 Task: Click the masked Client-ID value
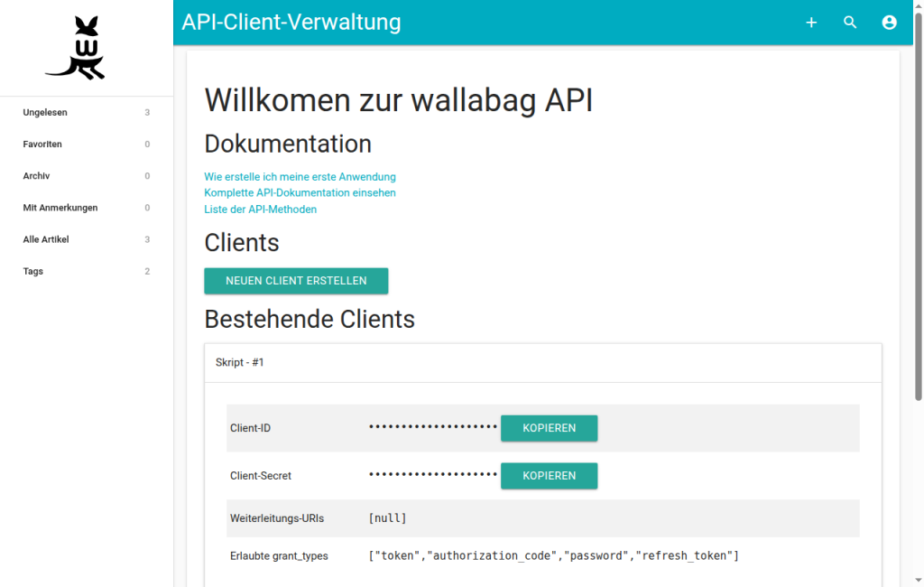[433, 427]
